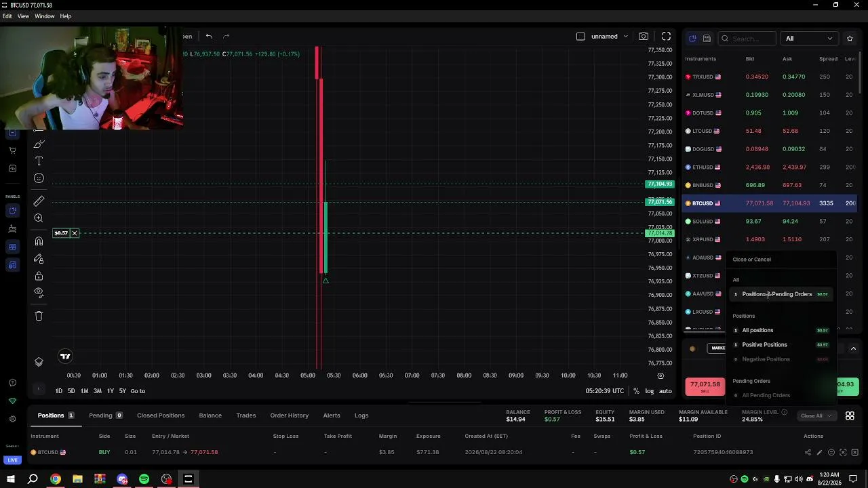Remove the $0.57 position line on chart
Screen dimensions: 868x488
(75, 233)
